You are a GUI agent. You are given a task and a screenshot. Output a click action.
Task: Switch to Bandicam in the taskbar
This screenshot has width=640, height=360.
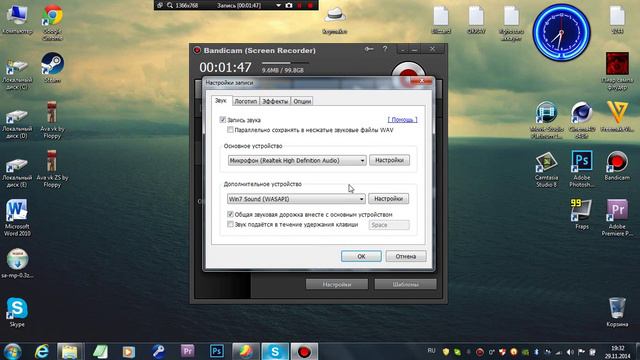coord(304,351)
